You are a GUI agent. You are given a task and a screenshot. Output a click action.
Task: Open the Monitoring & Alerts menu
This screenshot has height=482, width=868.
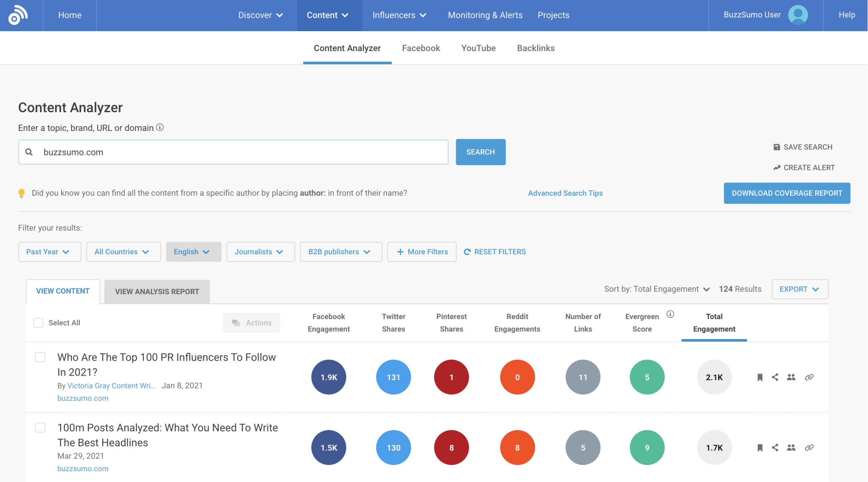coord(485,15)
